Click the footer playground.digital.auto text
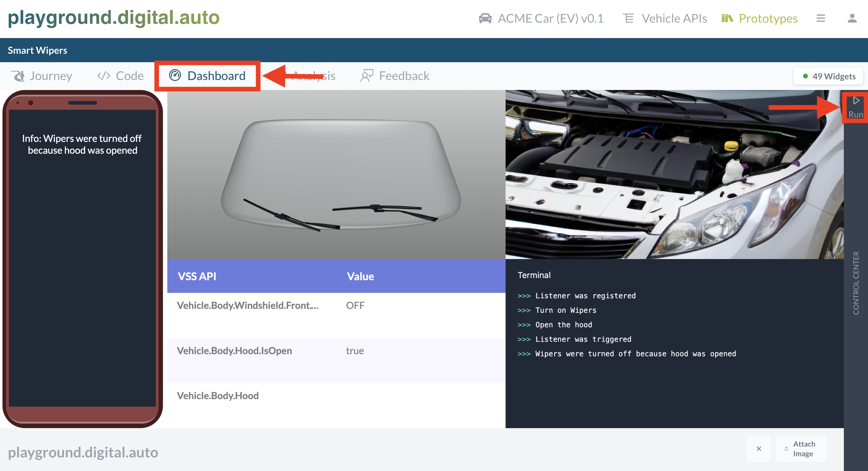The width and height of the screenshot is (868, 471). tap(83, 452)
